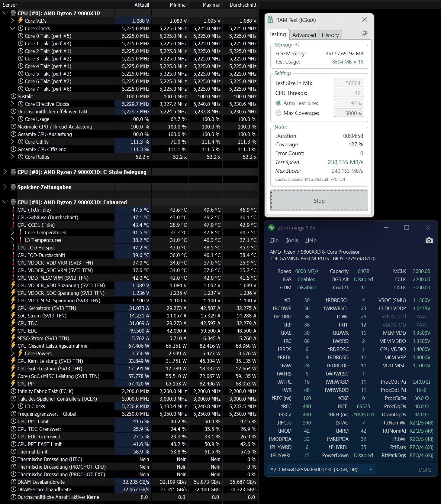This screenshot has height=504, width=441.
Task: Collapse the AMD Ryzen 7 9800X3D Enhanced group
Action: [5, 202]
